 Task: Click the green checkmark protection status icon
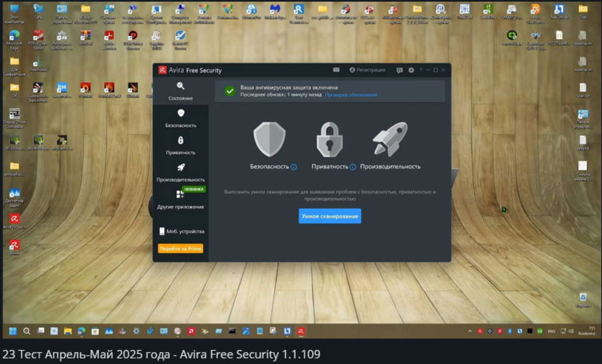229,91
